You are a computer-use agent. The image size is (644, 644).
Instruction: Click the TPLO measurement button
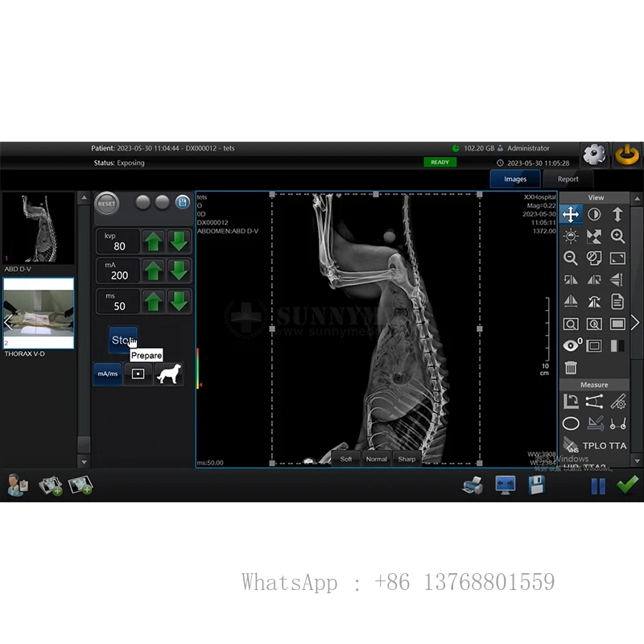(595, 446)
